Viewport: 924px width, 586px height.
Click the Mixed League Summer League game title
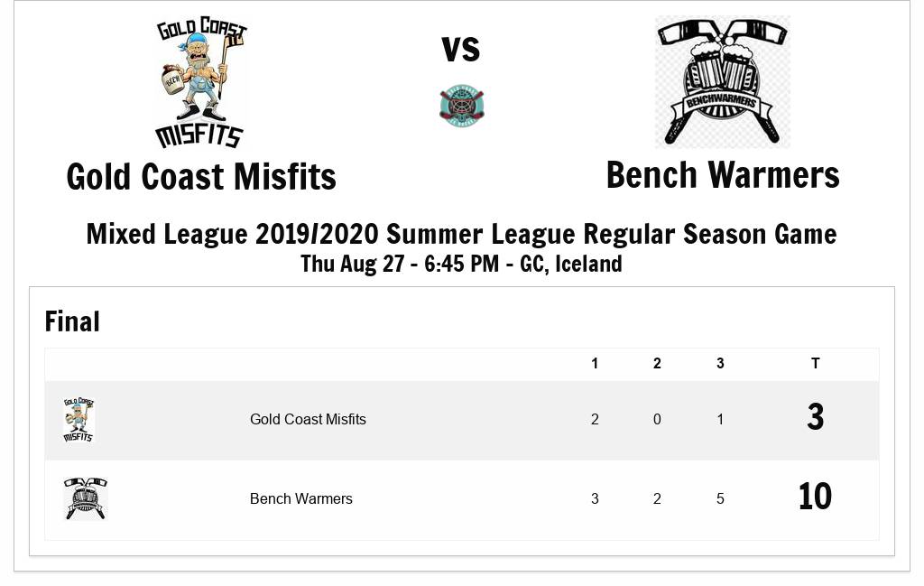pyautogui.click(x=461, y=234)
